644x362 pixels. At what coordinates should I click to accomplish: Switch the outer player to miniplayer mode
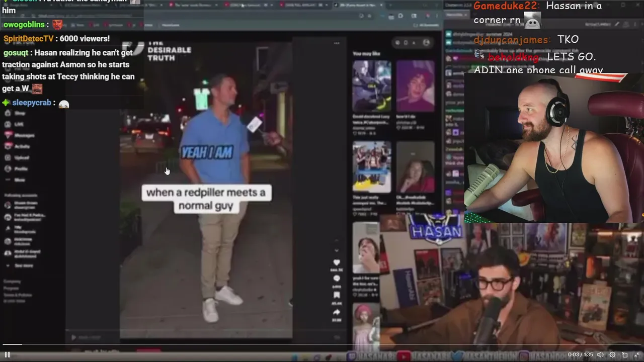click(625, 354)
